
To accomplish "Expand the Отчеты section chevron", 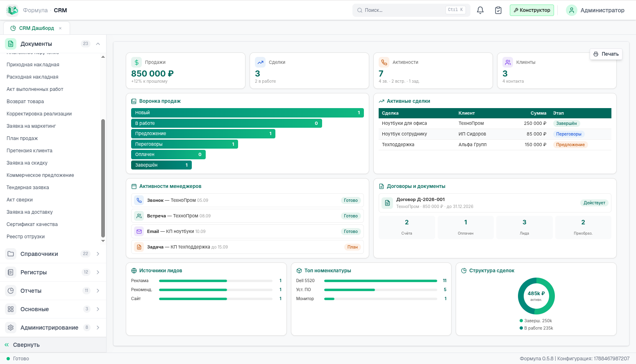I will pyautogui.click(x=98, y=291).
